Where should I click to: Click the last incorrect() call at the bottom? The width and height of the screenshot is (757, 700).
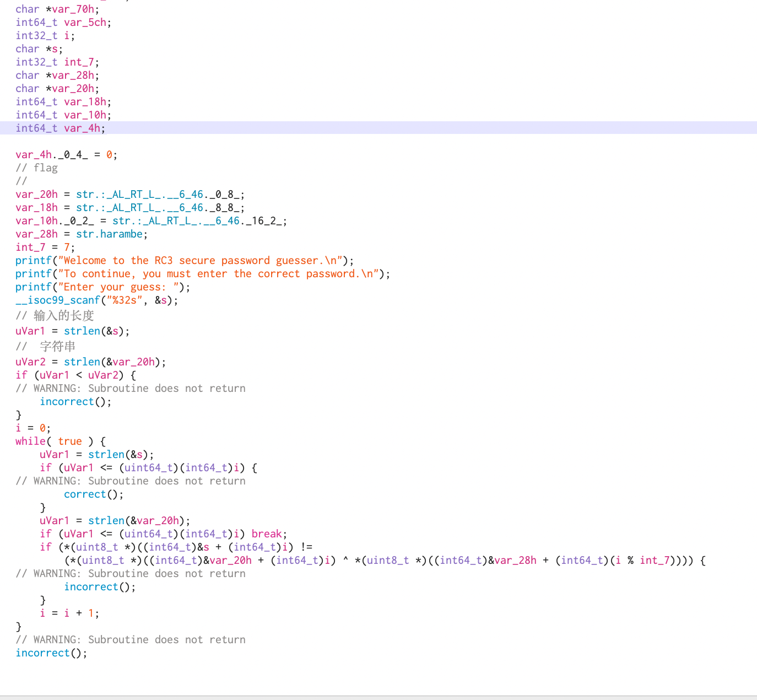click(43, 653)
